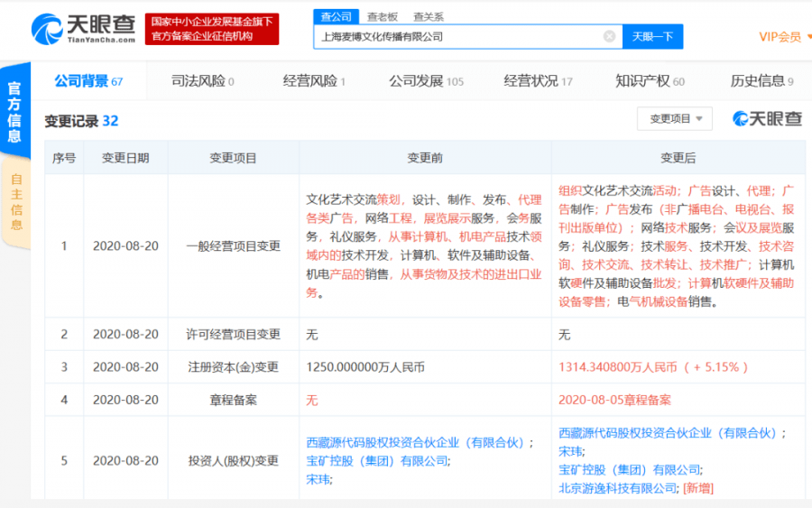Click the 天眼一下 search button
Viewport: 812px width, 508px height.
coord(652,37)
